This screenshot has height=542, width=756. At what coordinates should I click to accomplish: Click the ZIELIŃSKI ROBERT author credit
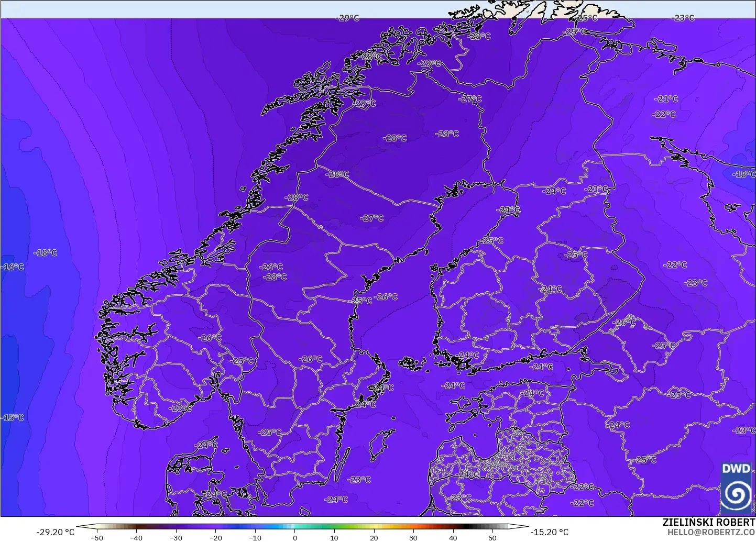tap(709, 523)
